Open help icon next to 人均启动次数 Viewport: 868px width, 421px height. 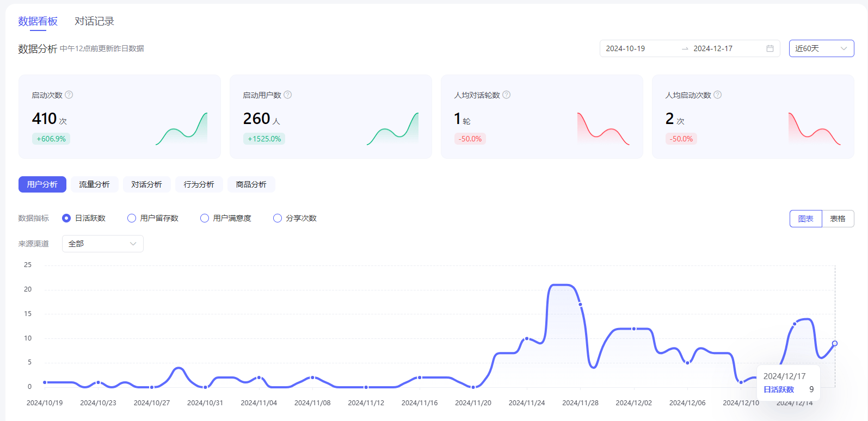718,95
